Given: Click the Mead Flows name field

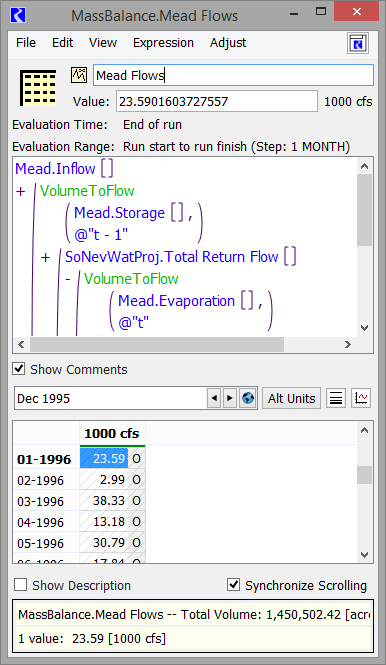Looking at the screenshot, I should [x=233, y=75].
